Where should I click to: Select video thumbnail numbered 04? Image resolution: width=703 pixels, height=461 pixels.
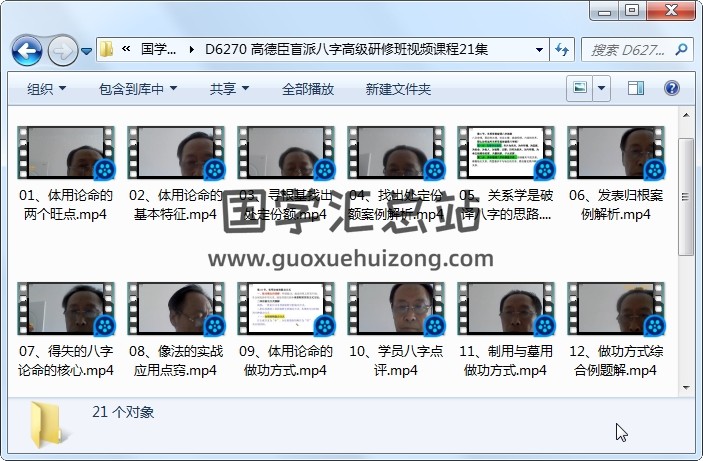396,152
